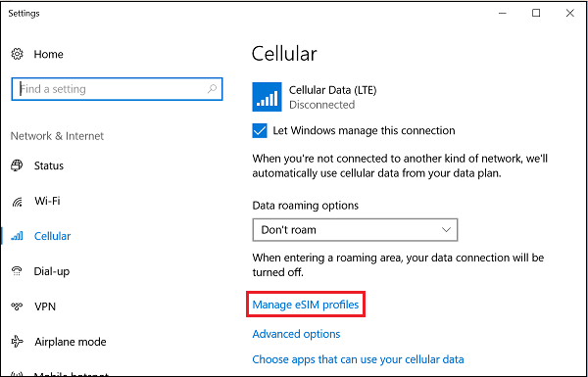Click the blue Cellular Data LTE tile icon
The height and width of the screenshot is (377, 588).
click(267, 97)
